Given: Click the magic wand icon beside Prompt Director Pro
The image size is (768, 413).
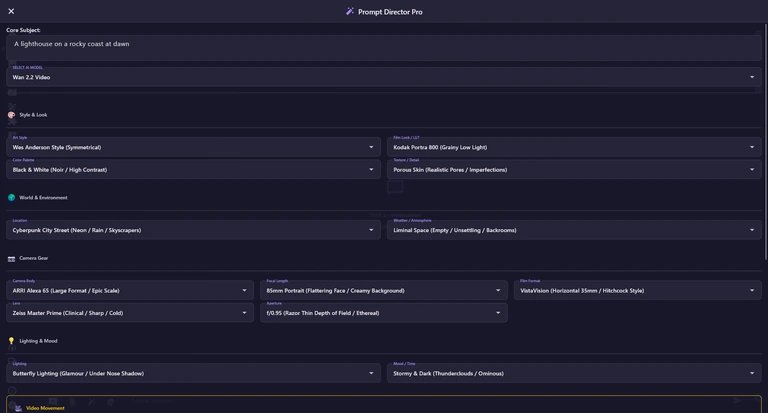Looking at the screenshot, I should 350,11.
